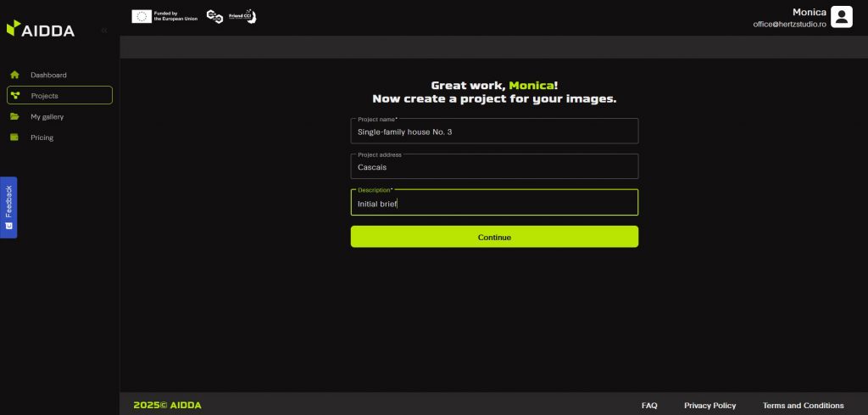Click the My gallery folder icon

[x=14, y=116]
